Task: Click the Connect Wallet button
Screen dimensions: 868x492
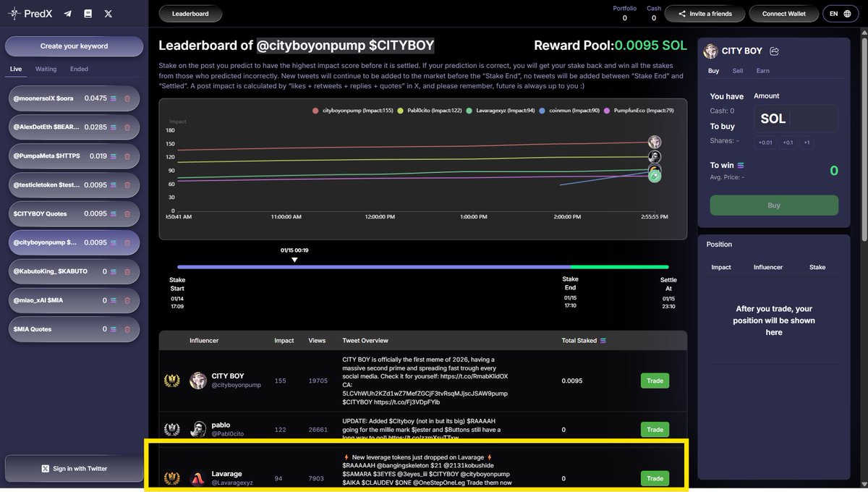Action: pyautogui.click(x=783, y=14)
